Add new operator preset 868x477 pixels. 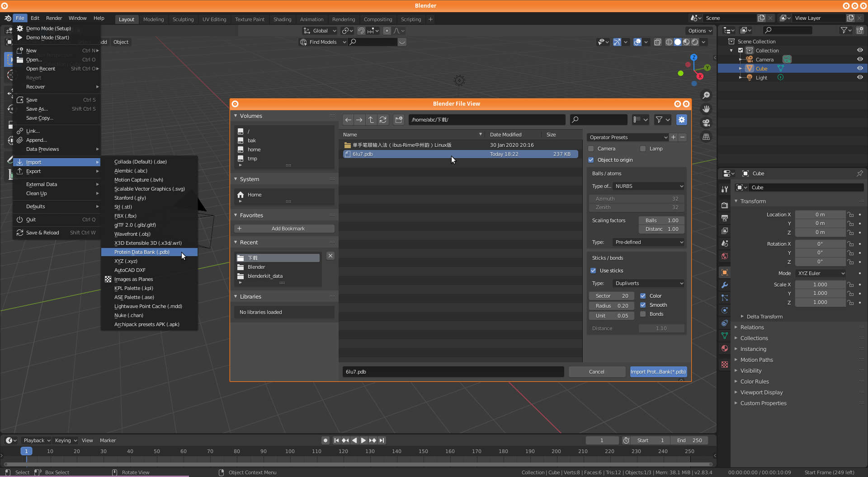tap(673, 137)
